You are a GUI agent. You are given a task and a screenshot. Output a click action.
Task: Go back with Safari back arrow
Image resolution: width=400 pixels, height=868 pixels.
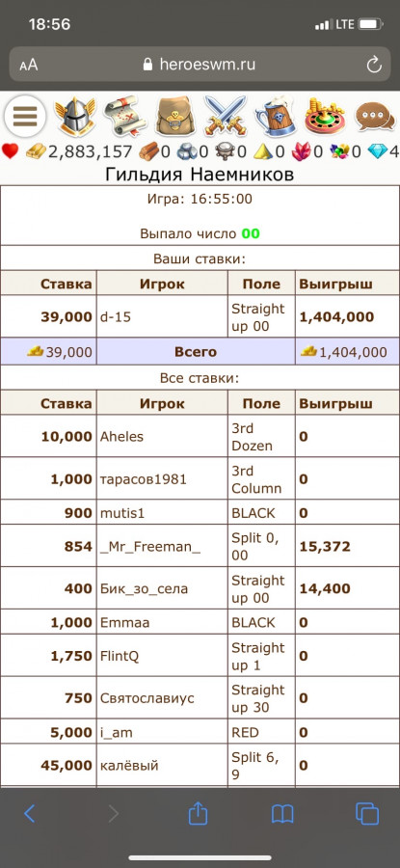[x=30, y=814]
